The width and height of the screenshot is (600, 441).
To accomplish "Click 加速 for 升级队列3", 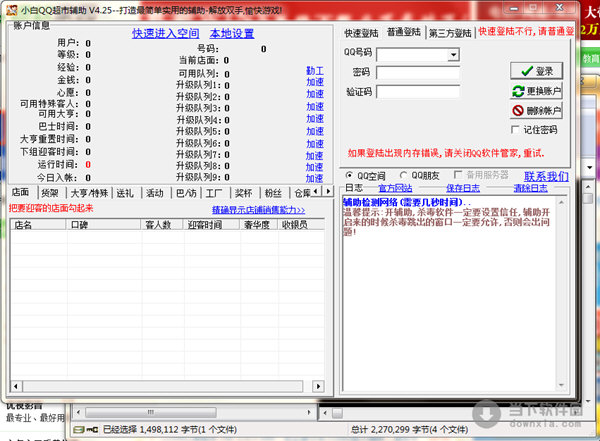I will (x=315, y=106).
